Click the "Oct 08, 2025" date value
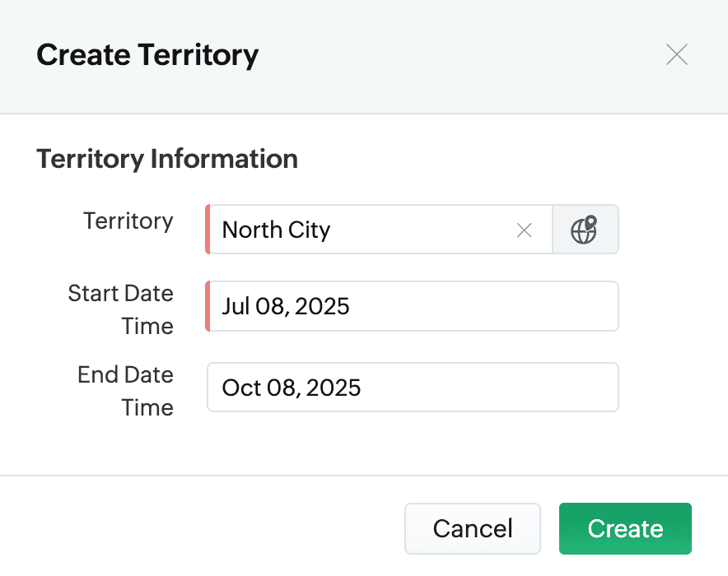The width and height of the screenshot is (728, 576). (292, 388)
